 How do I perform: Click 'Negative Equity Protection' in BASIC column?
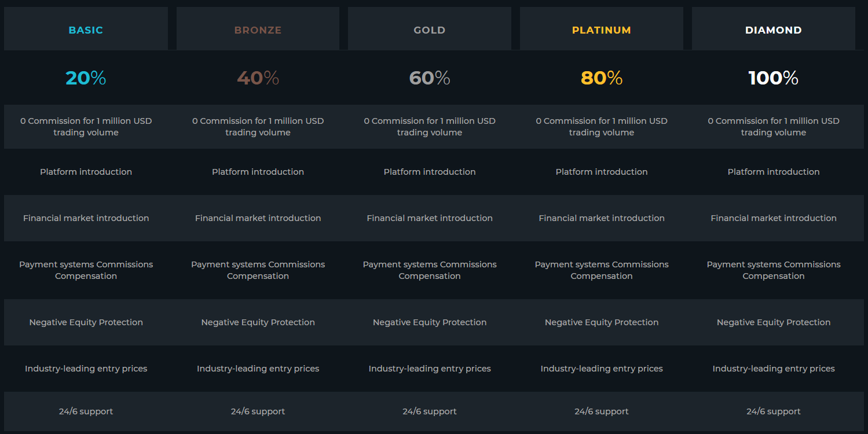[86, 322]
